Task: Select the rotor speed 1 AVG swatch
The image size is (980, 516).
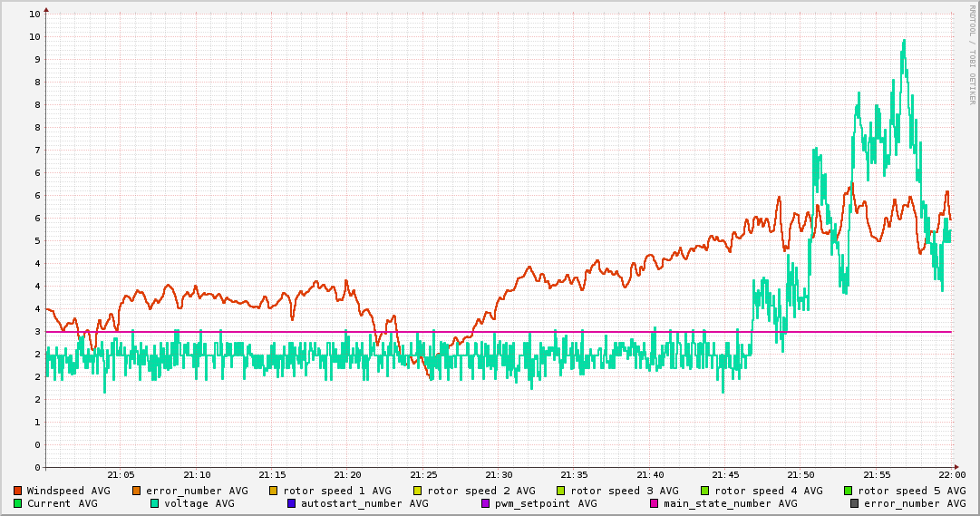Action: pyautogui.click(x=274, y=491)
